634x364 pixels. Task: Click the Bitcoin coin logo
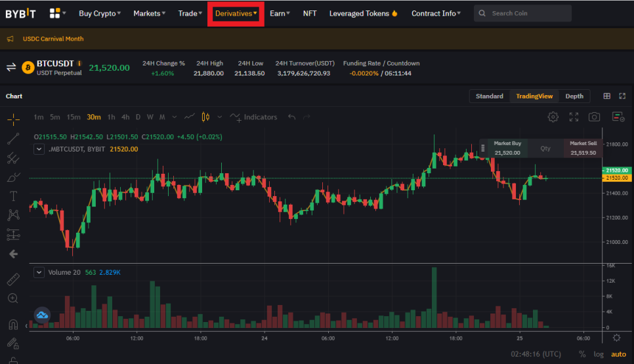(28, 68)
